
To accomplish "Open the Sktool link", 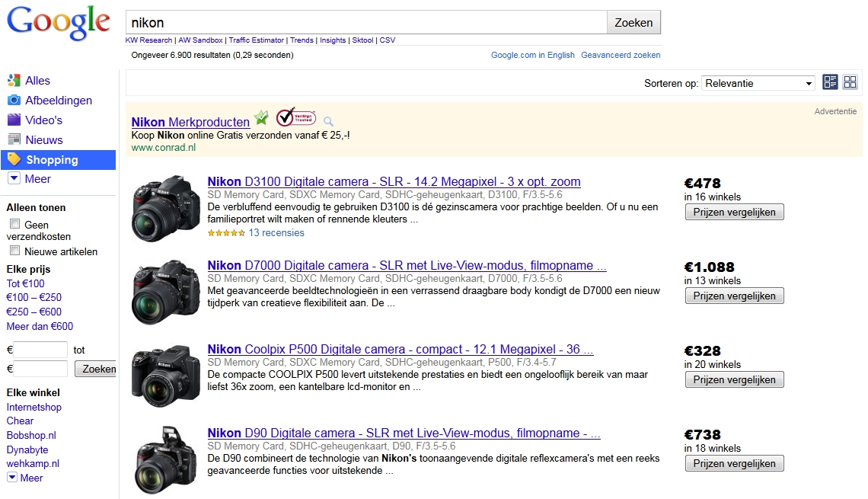I will coord(362,40).
